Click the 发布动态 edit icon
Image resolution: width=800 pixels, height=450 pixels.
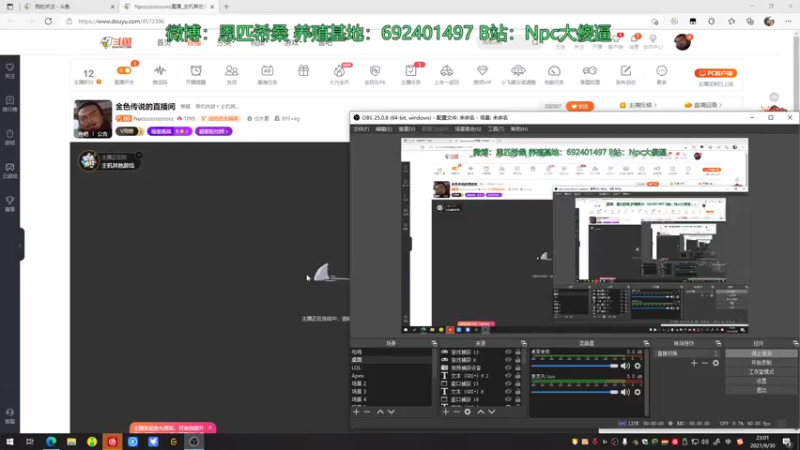626,70
